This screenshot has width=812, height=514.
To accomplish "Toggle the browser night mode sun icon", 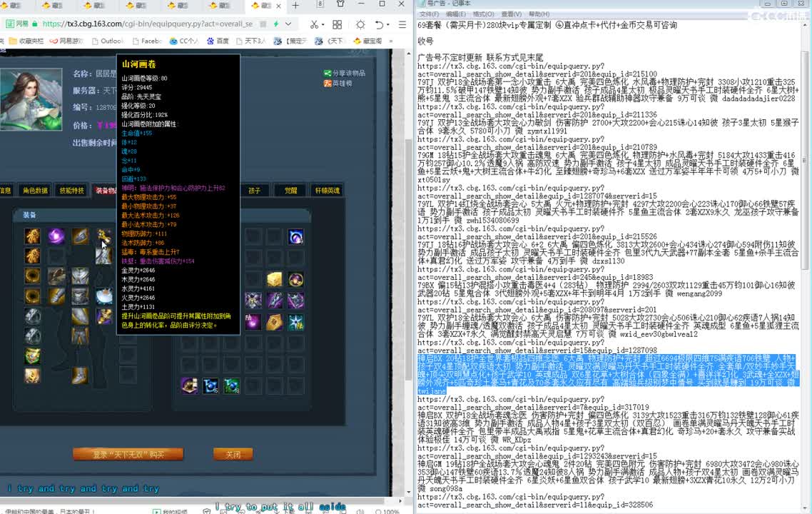I will pos(361,24).
